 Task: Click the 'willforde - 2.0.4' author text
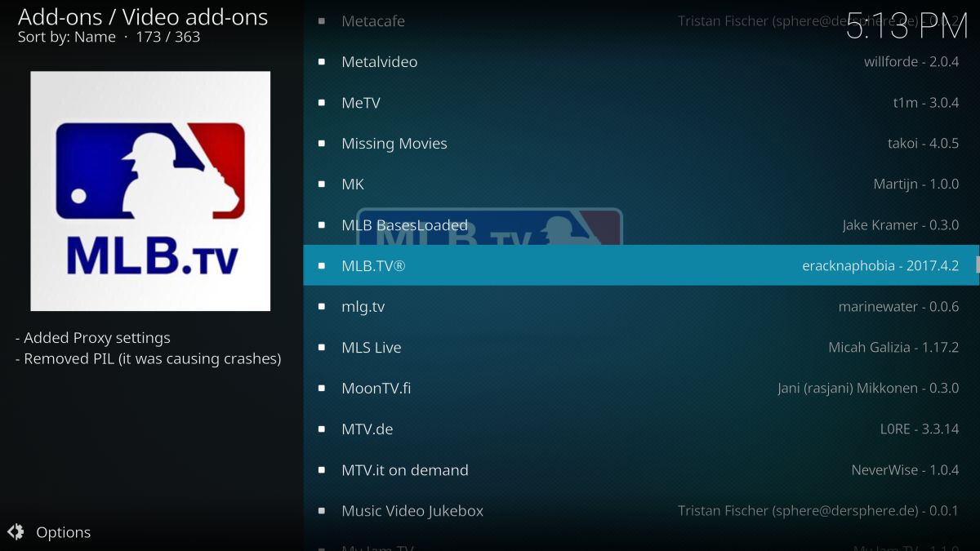click(x=911, y=61)
